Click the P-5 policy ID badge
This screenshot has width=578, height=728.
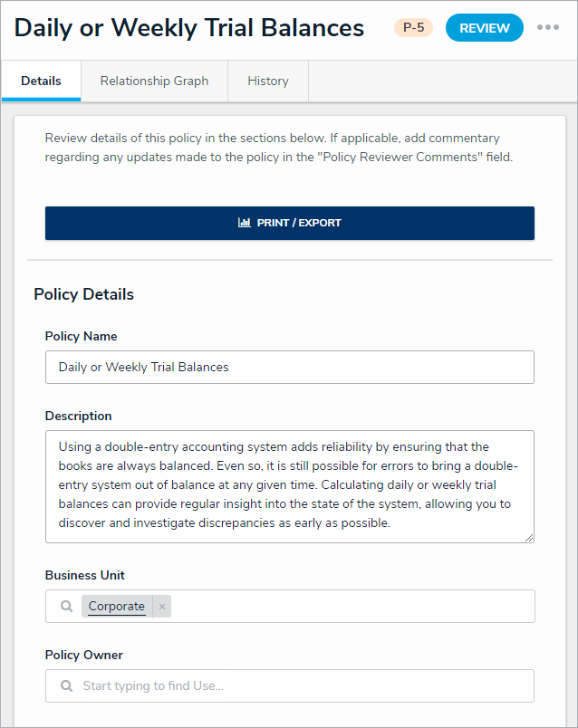[413, 28]
